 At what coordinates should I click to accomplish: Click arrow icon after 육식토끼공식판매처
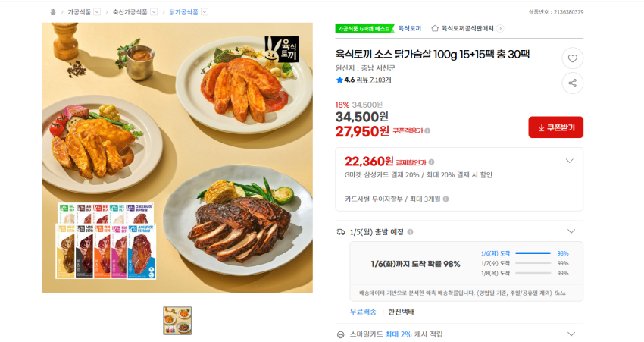point(500,28)
